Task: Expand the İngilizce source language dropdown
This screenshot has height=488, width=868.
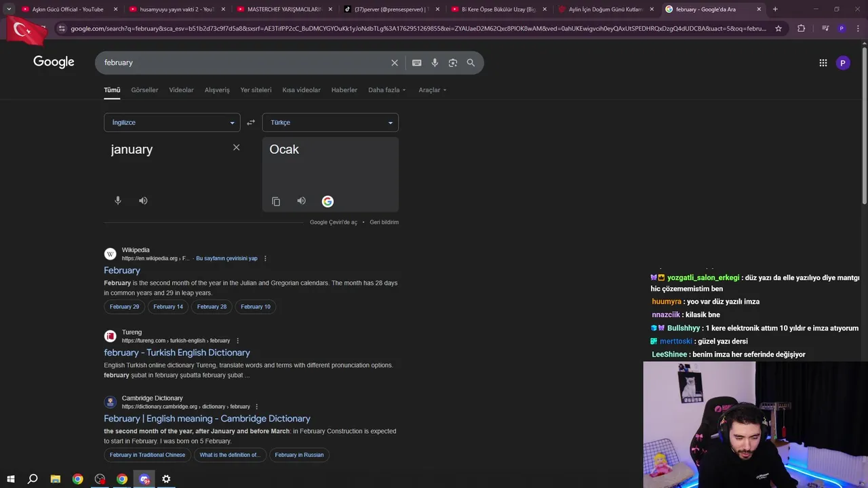Action: [x=172, y=123]
